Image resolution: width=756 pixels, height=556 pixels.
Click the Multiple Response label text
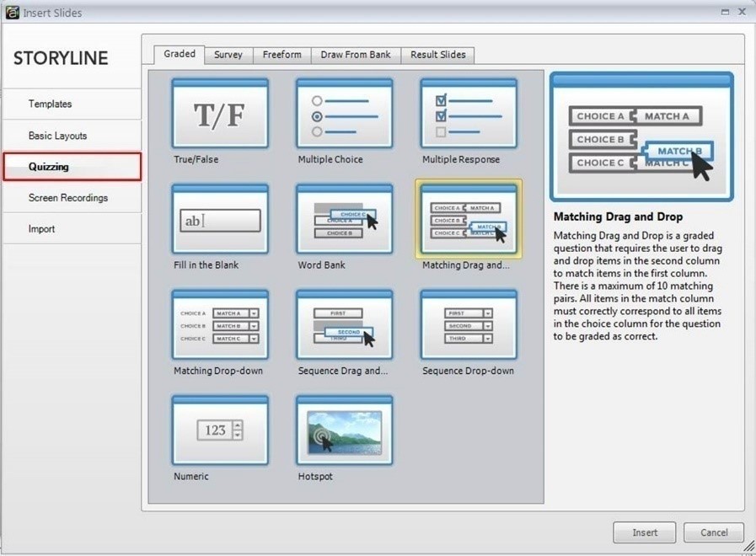tap(461, 159)
